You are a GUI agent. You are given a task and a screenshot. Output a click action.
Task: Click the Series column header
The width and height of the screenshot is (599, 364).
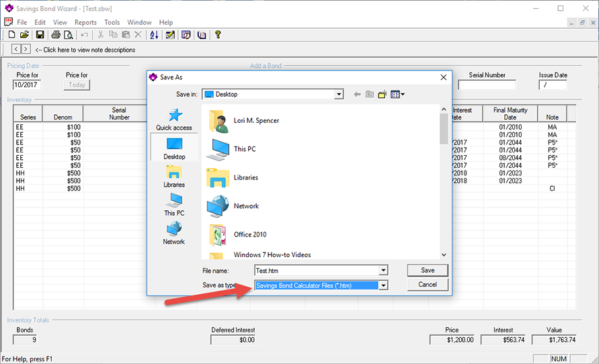pyautogui.click(x=28, y=113)
